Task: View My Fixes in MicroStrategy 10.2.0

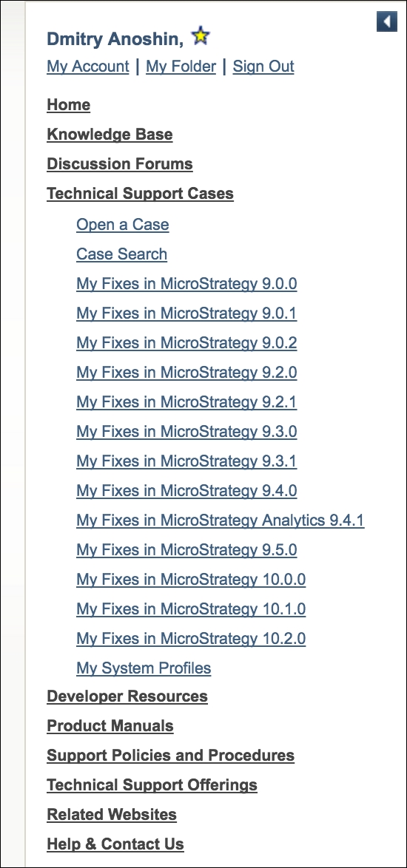Action: [191, 639]
